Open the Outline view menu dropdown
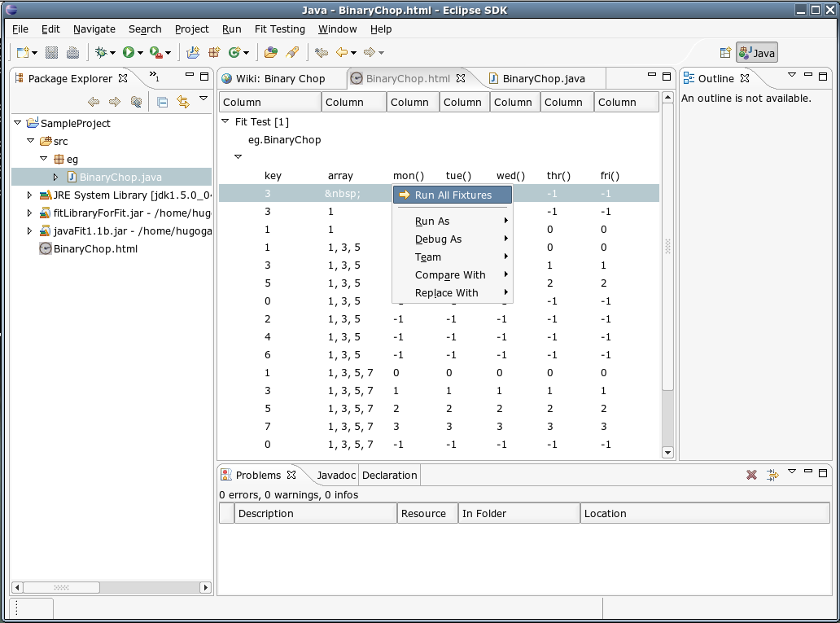The height and width of the screenshot is (623, 840). coord(791,76)
